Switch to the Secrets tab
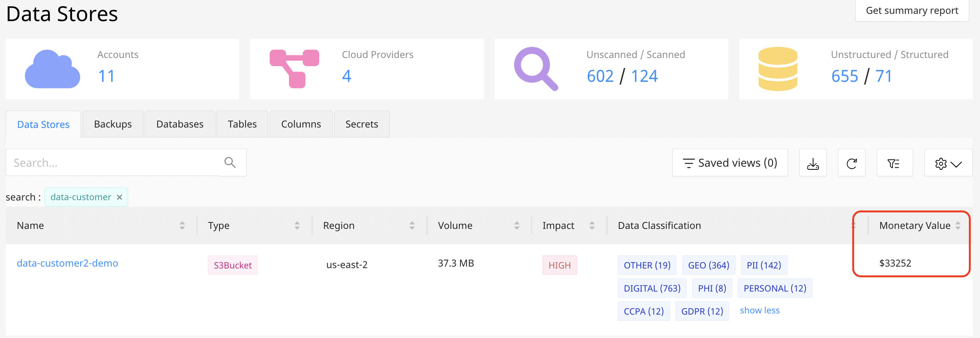The width and height of the screenshot is (980, 338). coord(361,124)
